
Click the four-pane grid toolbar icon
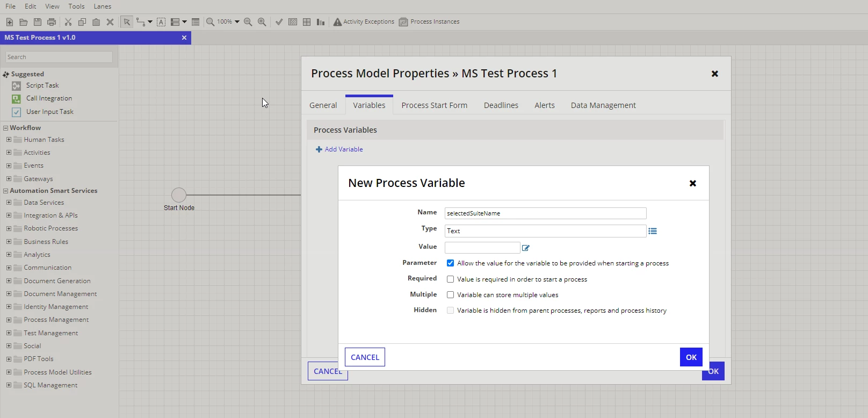pos(307,22)
